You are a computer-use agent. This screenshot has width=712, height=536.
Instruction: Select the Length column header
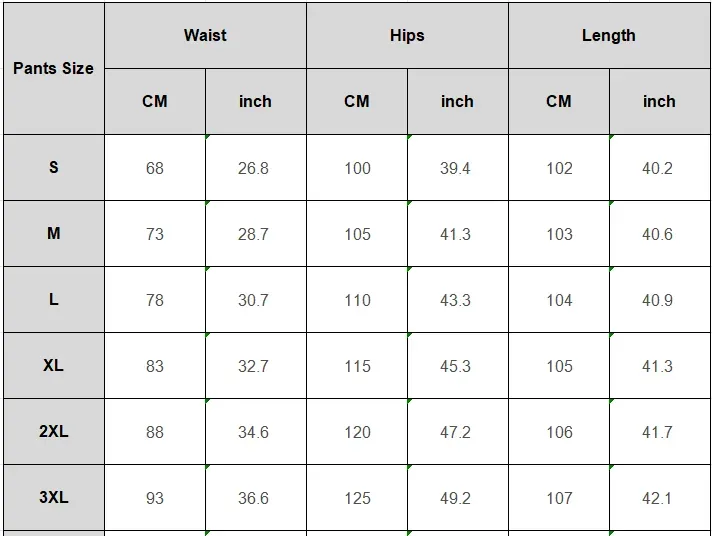608,35
